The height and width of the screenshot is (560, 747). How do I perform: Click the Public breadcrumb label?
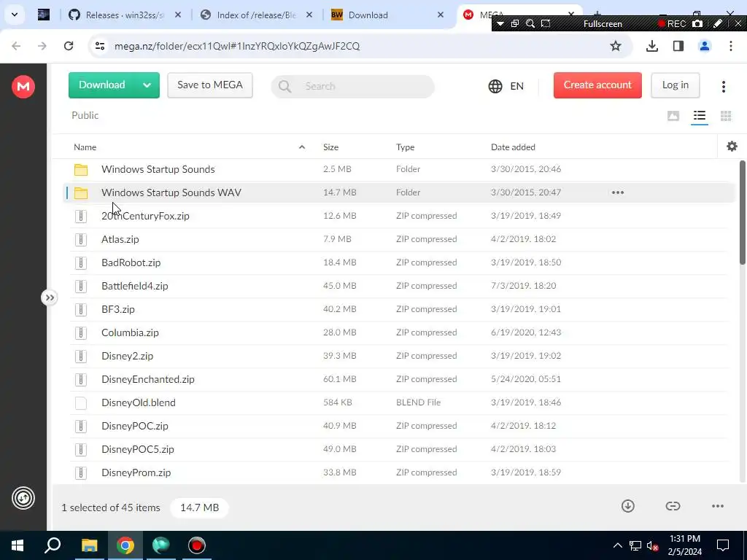85,116
